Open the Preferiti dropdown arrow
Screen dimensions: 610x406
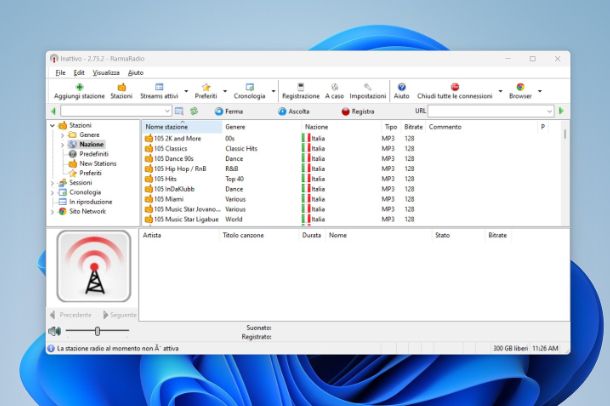[x=225, y=91]
